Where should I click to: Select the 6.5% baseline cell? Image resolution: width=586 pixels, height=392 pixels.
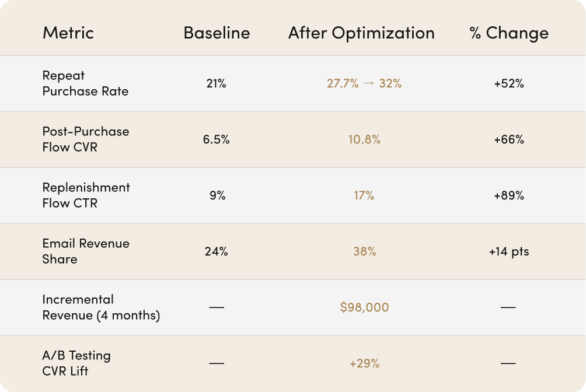tap(216, 139)
